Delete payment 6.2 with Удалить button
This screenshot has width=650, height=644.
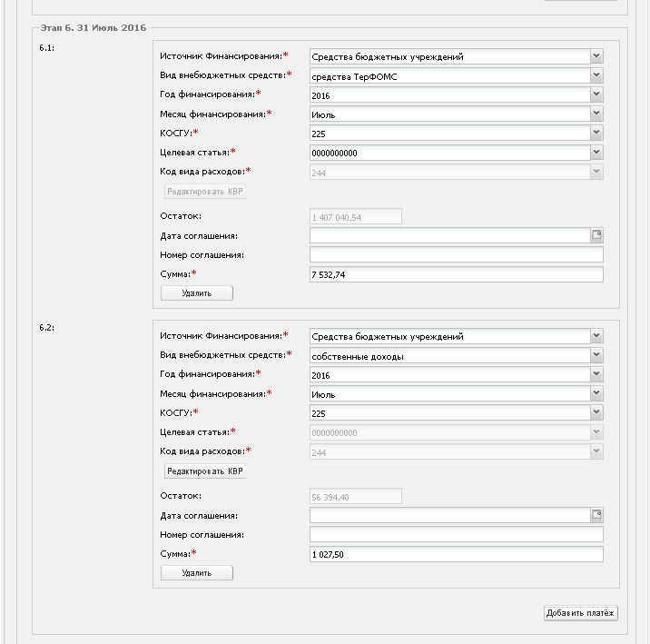[197, 573]
